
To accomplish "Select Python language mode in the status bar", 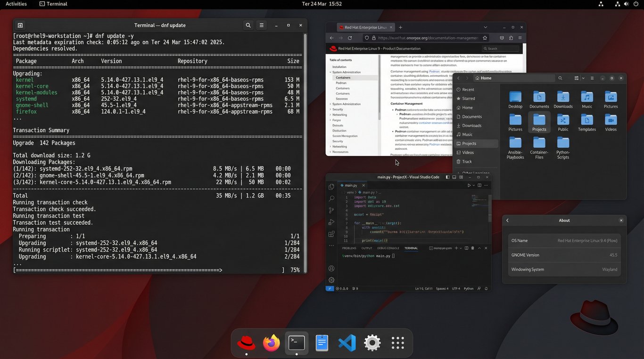I will pyautogui.click(x=469, y=288).
